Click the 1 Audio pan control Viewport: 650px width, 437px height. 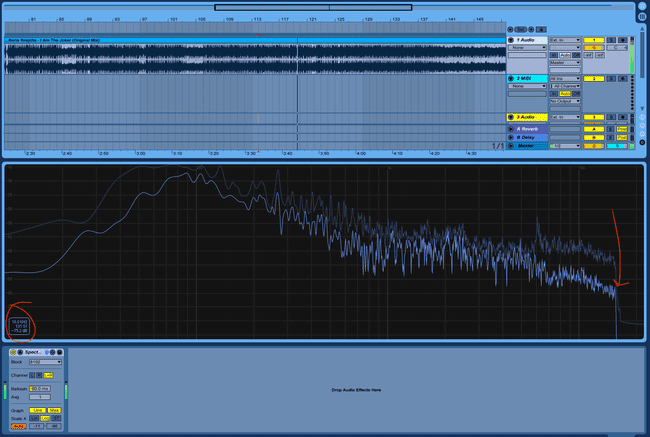coord(617,48)
